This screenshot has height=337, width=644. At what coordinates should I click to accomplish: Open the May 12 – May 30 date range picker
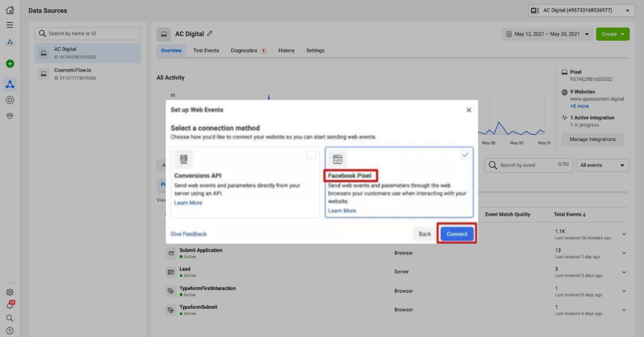[x=547, y=34]
